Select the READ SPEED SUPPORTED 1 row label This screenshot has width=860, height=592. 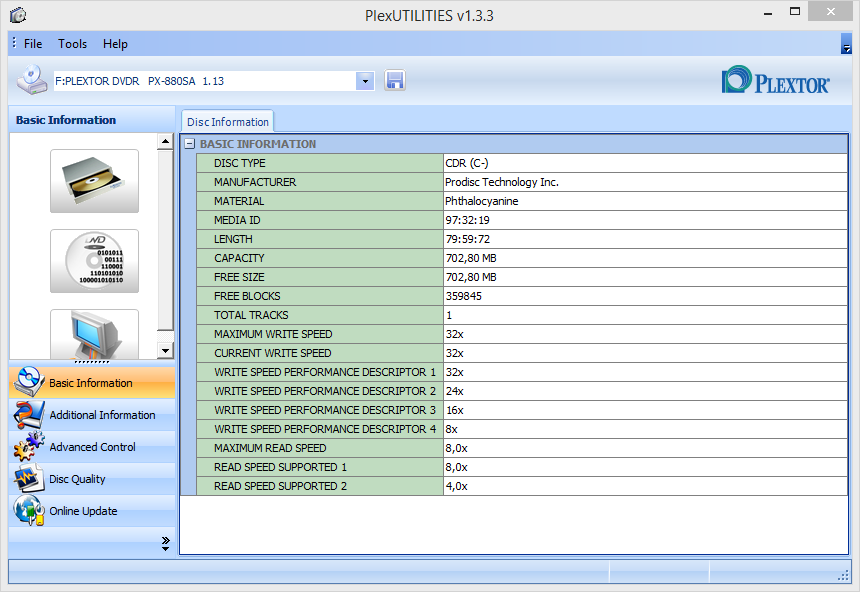(x=320, y=467)
